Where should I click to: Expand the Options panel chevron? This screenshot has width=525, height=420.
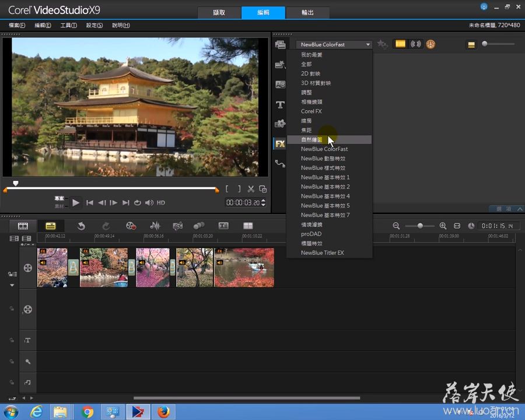(x=520, y=209)
